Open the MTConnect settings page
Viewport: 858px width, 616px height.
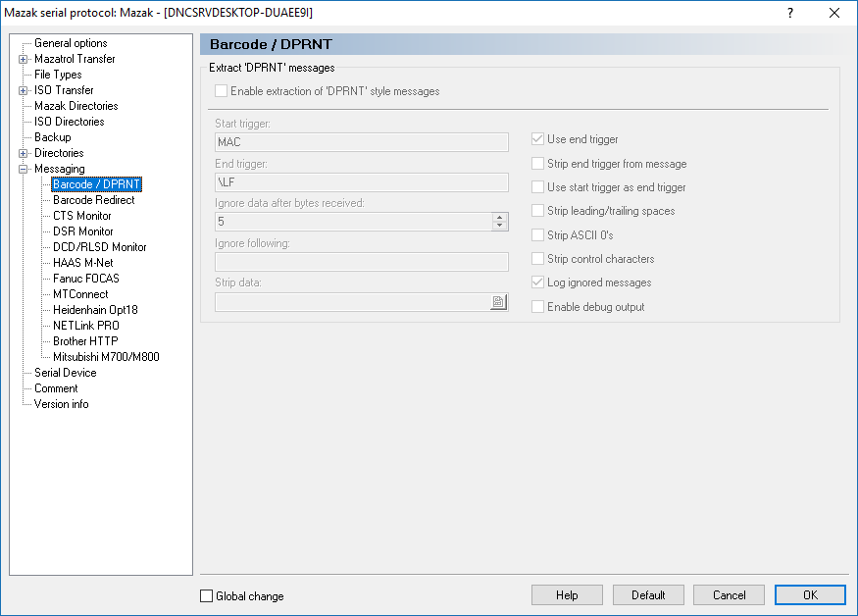(x=80, y=294)
